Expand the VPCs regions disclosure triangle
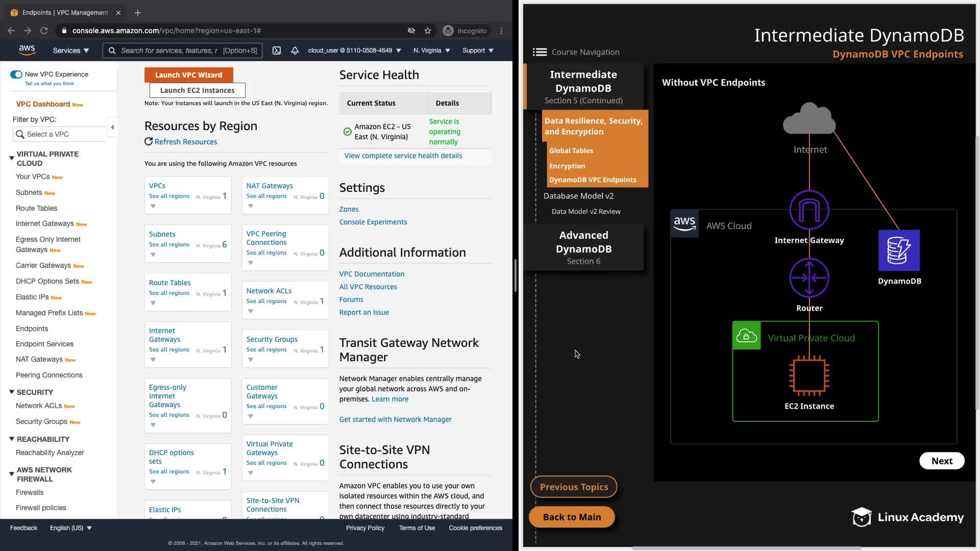The height and width of the screenshot is (551, 980). tap(153, 206)
